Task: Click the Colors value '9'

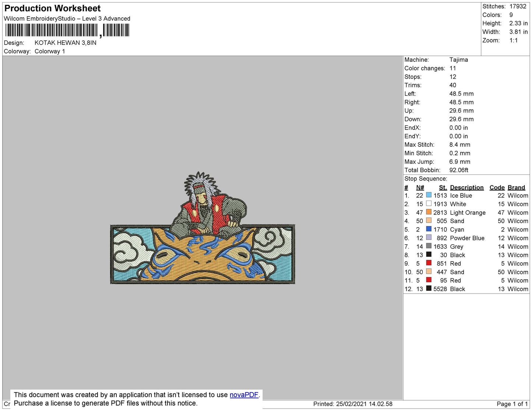Action: coord(511,15)
